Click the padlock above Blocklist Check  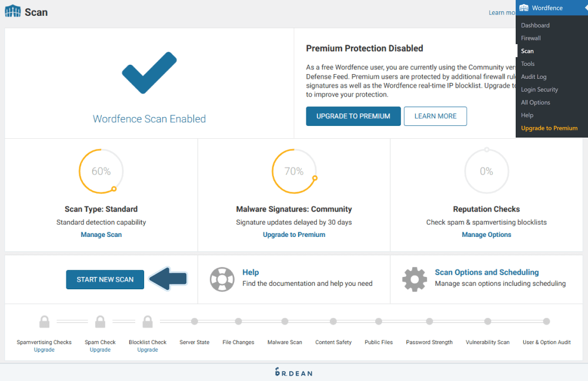tap(147, 321)
